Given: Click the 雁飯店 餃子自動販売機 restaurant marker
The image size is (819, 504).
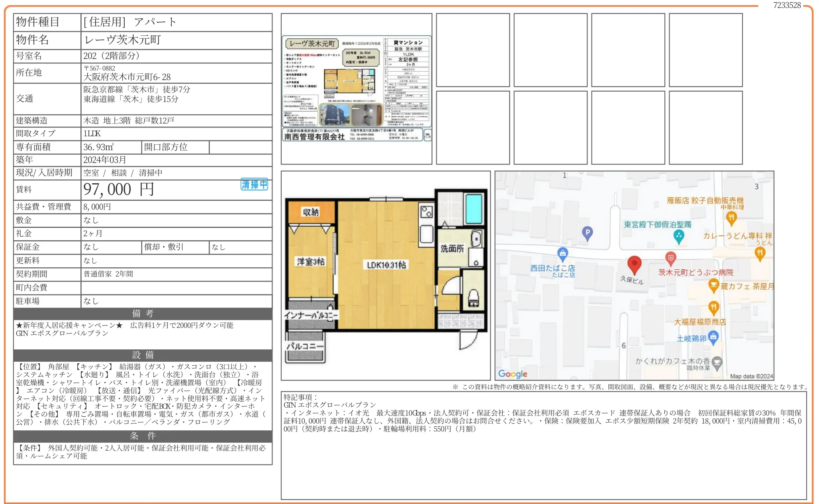Looking at the screenshot, I should point(731,218).
